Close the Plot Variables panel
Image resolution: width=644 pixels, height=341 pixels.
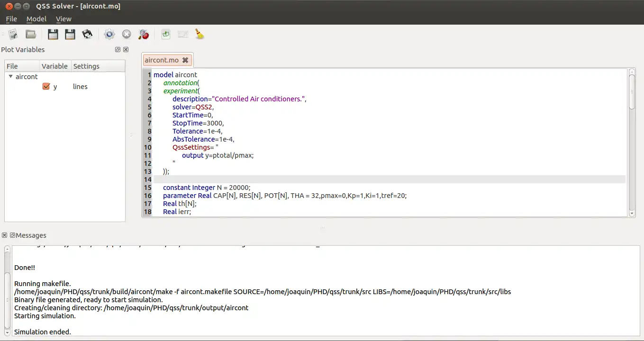126,50
